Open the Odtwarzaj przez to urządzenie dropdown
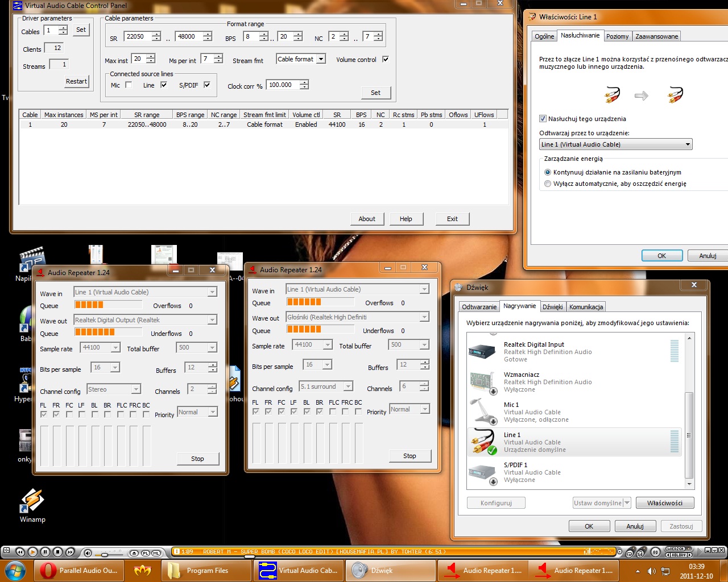728x582 pixels. click(616, 144)
